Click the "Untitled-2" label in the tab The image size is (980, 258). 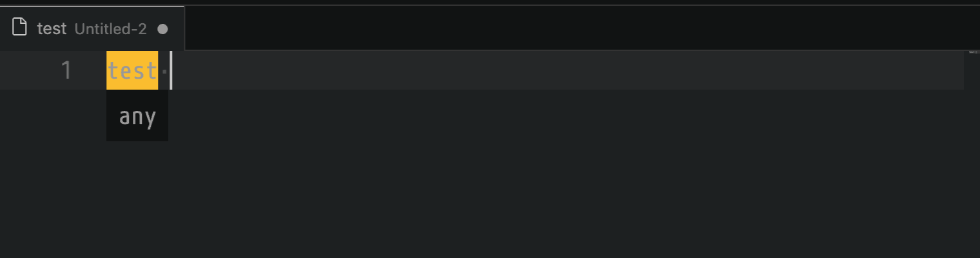coord(111,28)
